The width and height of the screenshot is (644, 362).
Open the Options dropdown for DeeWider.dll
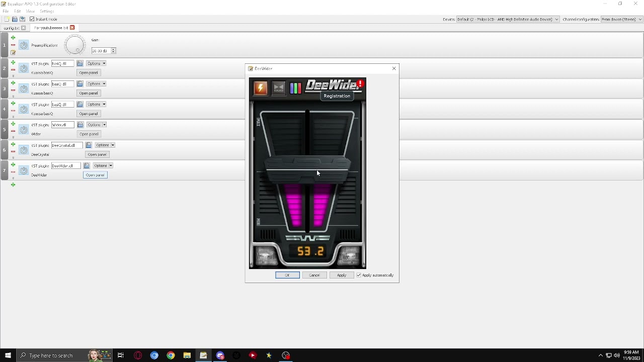click(x=103, y=165)
